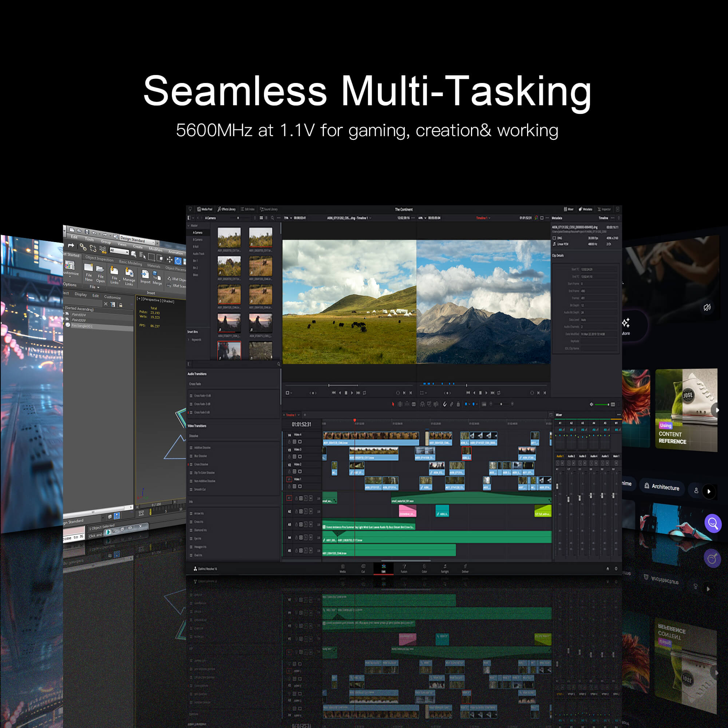Show the Mixer panel from top bar
728x728 pixels.
[569, 209]
